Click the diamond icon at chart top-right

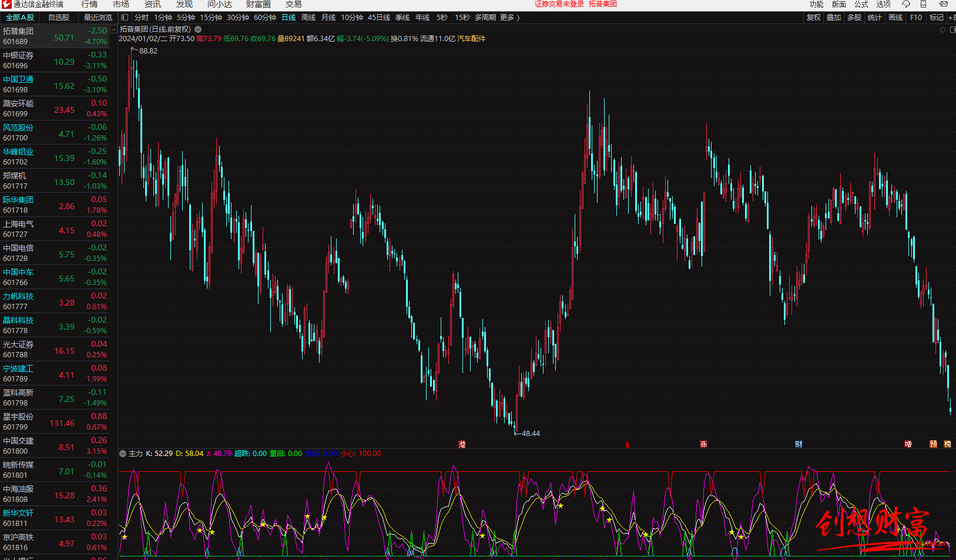[943, 29]
